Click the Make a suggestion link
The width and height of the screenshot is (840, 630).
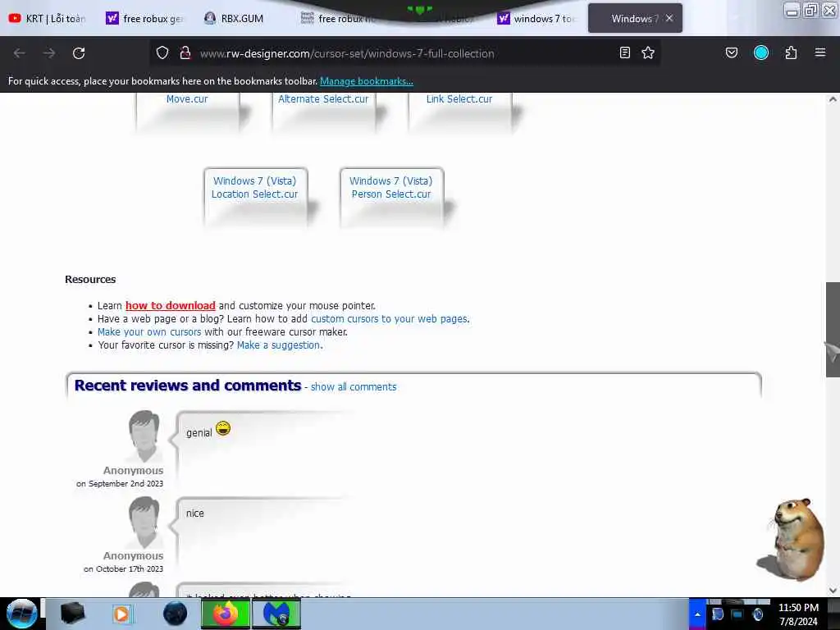click(x=278, y=345)
